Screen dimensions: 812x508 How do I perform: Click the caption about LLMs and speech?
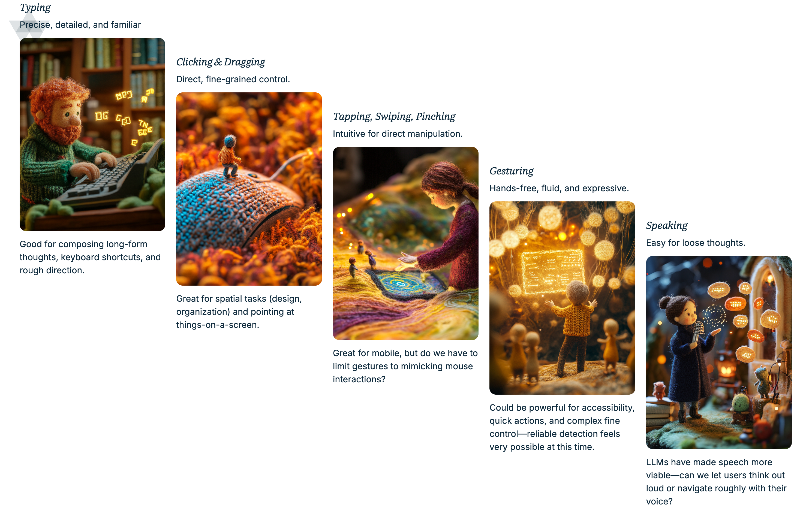(716, 482)
